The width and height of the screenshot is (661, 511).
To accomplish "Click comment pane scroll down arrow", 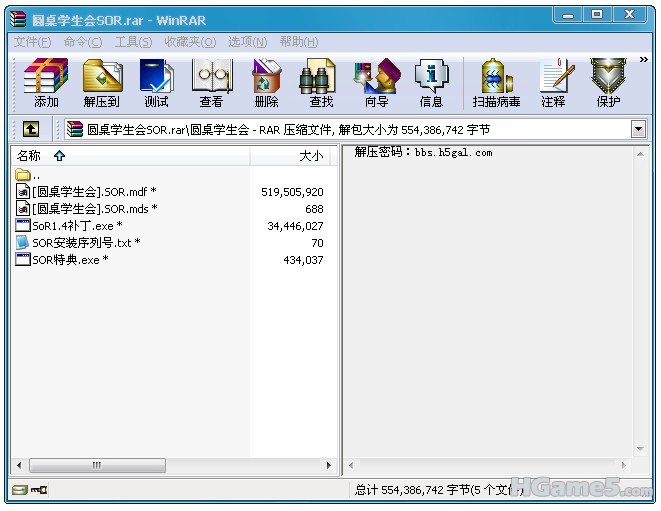I will pyautogui.click(x=640, y=449).
